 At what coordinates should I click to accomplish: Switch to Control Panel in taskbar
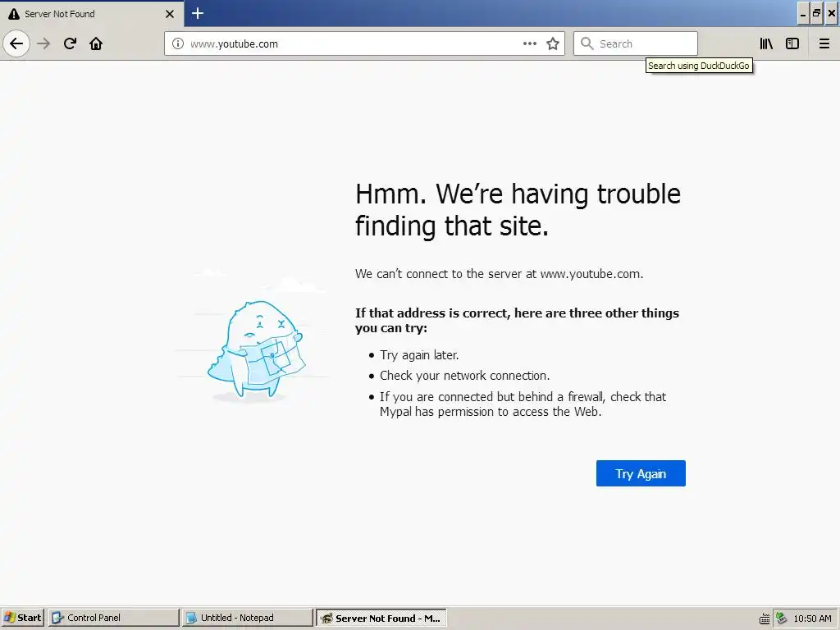(x=113, y=618)
